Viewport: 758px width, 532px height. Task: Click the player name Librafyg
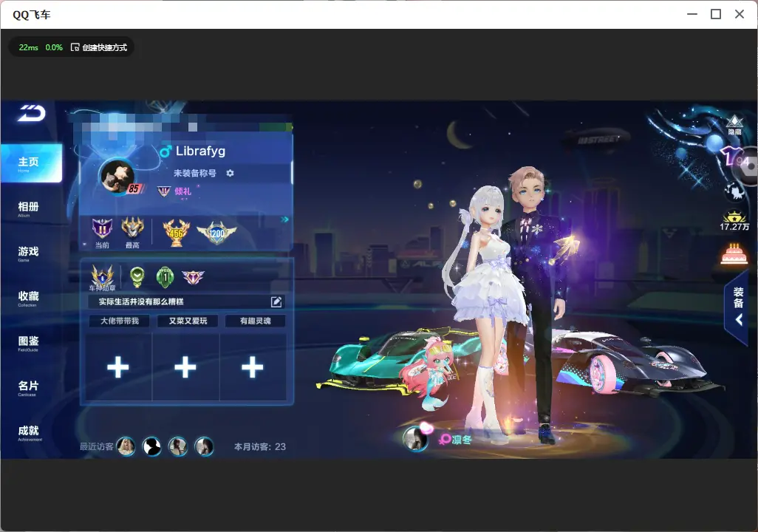pos(201,151)
